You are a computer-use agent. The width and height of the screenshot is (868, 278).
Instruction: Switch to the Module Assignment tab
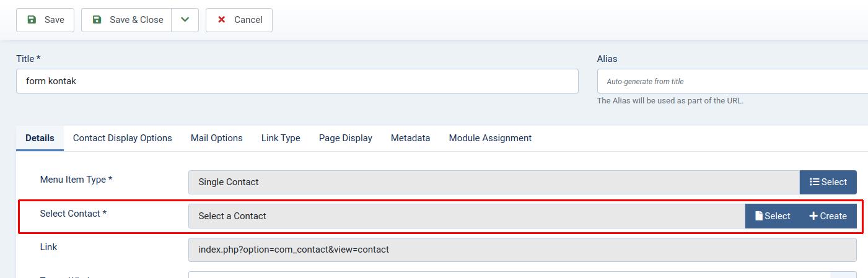pos(490,138)
